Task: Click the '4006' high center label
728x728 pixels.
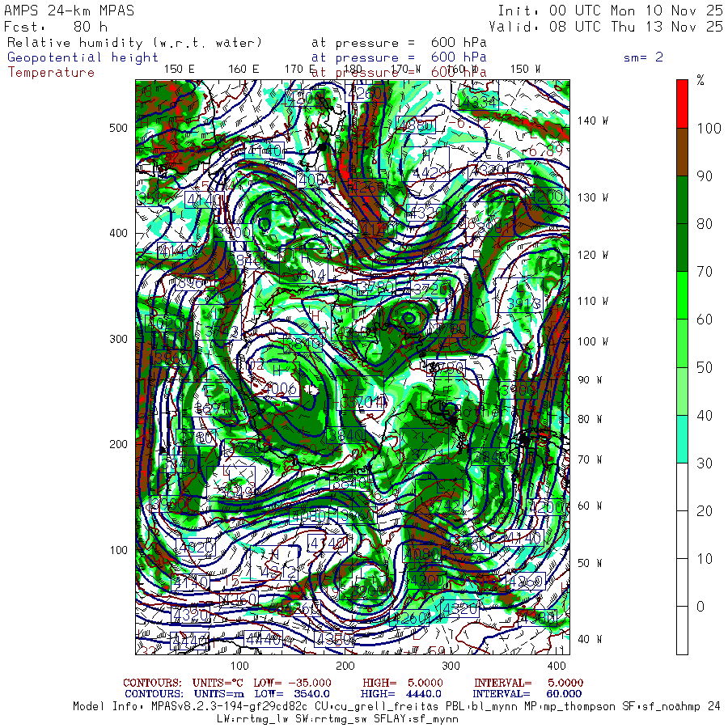Action: (280, 388)
